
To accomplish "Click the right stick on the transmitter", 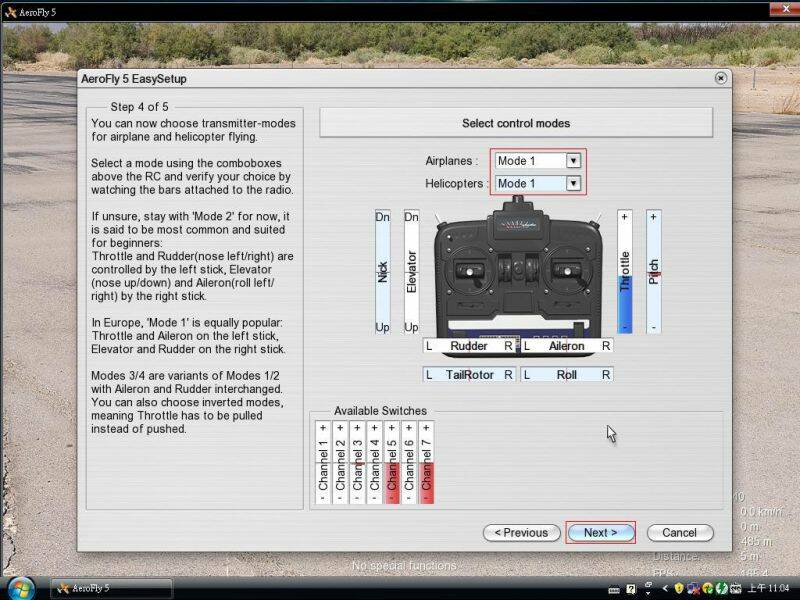I will pos(566,271).
